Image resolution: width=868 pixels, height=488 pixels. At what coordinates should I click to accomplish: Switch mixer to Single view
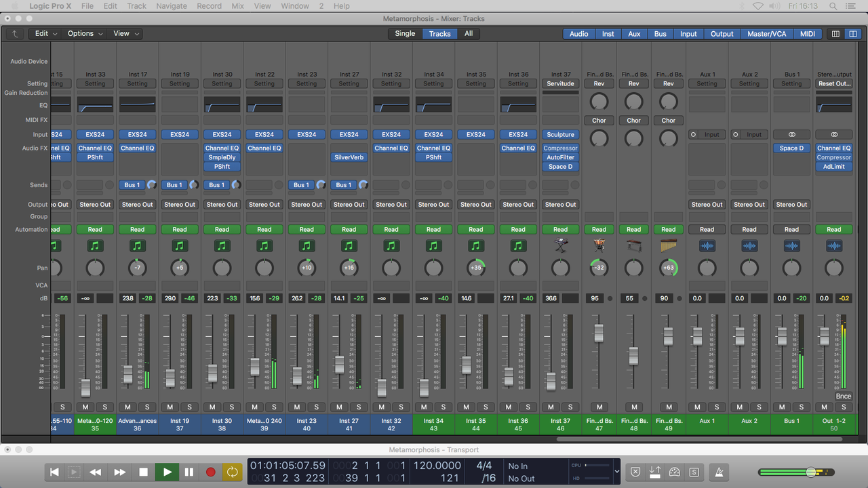[x=405, y=33]
